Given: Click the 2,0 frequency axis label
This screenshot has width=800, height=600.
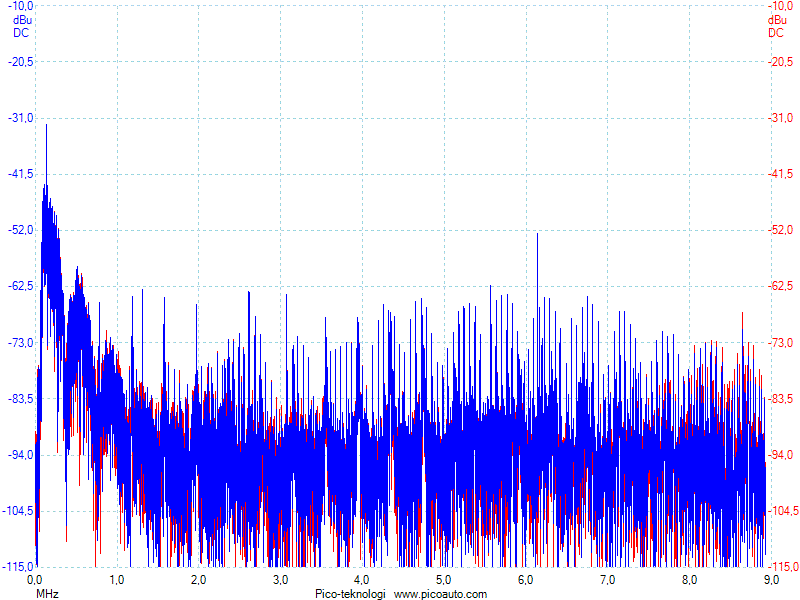Looking at the screenshot, I should [198, 580].
